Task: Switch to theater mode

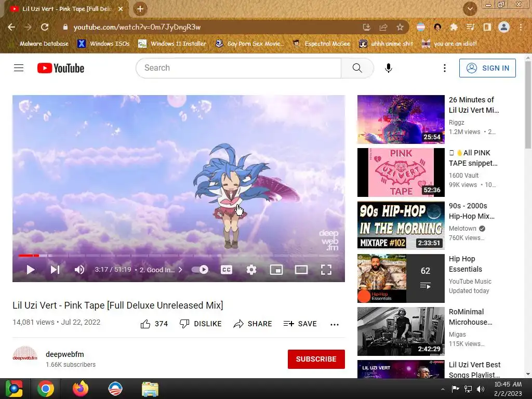Action: coord(301,270)
